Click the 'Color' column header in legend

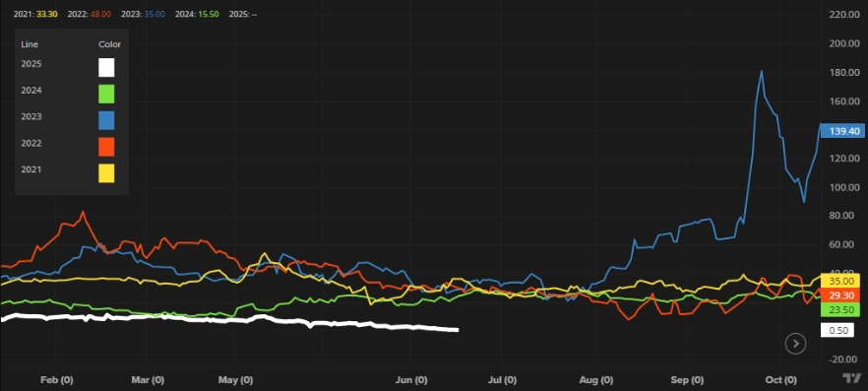coord(109,44)
